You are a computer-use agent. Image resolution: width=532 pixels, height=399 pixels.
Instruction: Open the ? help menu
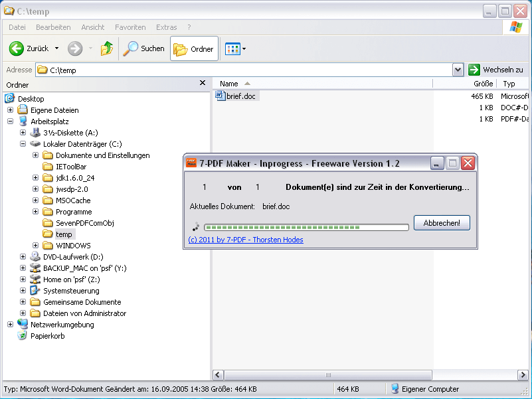click(189, 27)
